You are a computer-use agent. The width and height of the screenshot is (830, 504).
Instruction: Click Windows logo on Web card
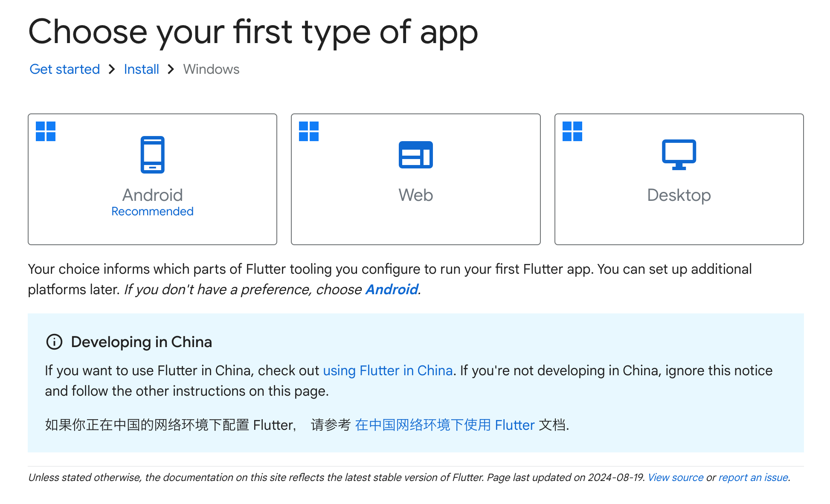309,131
